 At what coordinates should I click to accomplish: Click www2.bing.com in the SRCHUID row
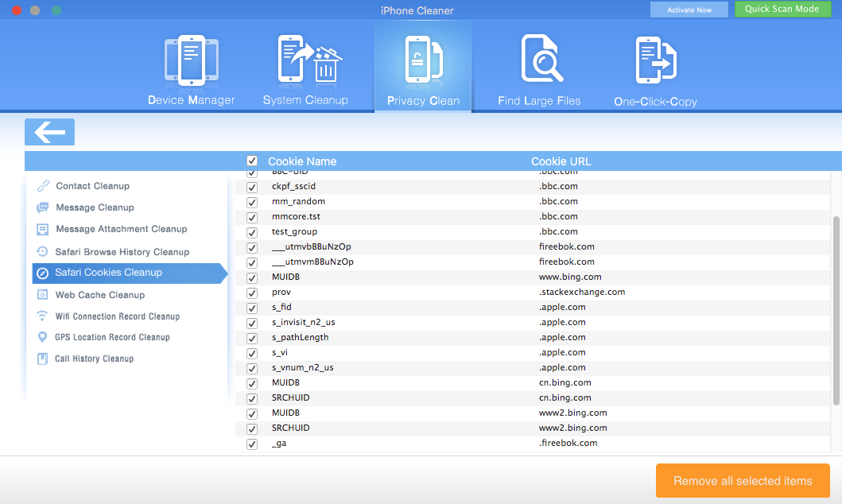(x=573, y=428)
